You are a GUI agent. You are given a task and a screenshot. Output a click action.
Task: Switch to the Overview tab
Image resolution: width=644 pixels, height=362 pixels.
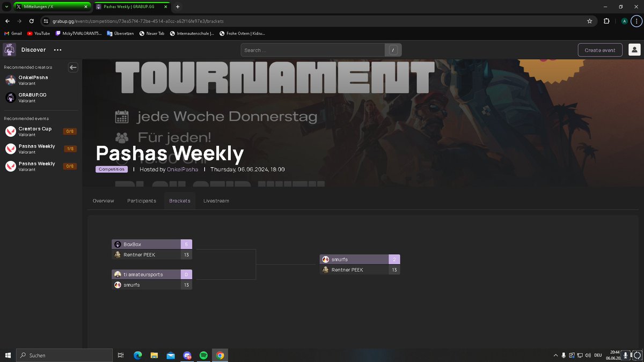click(x=103, y=201)
